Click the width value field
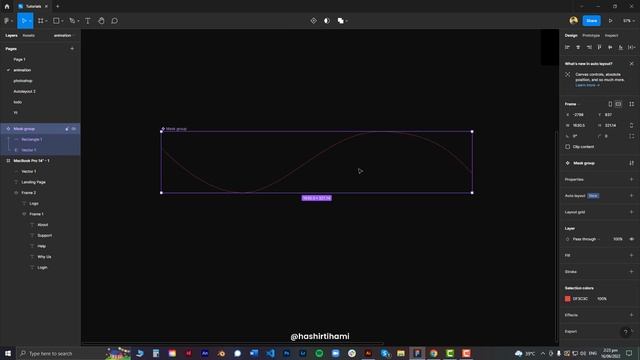The image size is (640, 360). click(x=579, y=125)
